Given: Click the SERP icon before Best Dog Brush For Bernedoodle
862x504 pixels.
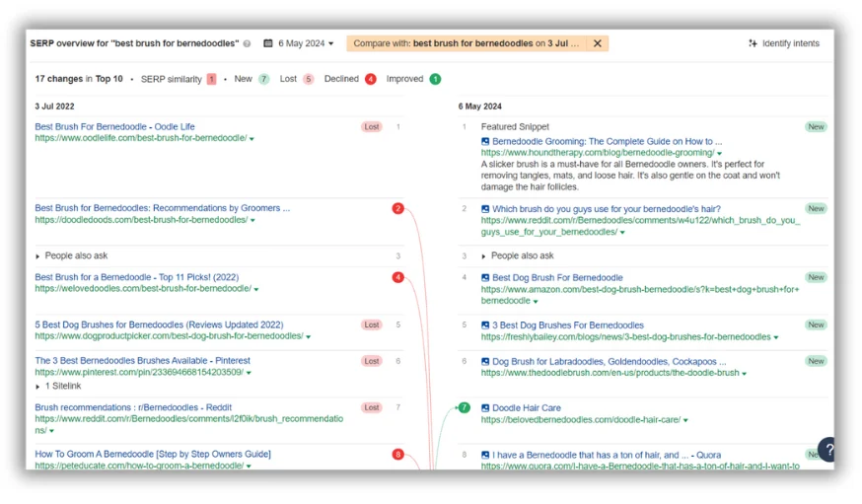Looking at the screenshot, I should point(485,277).
